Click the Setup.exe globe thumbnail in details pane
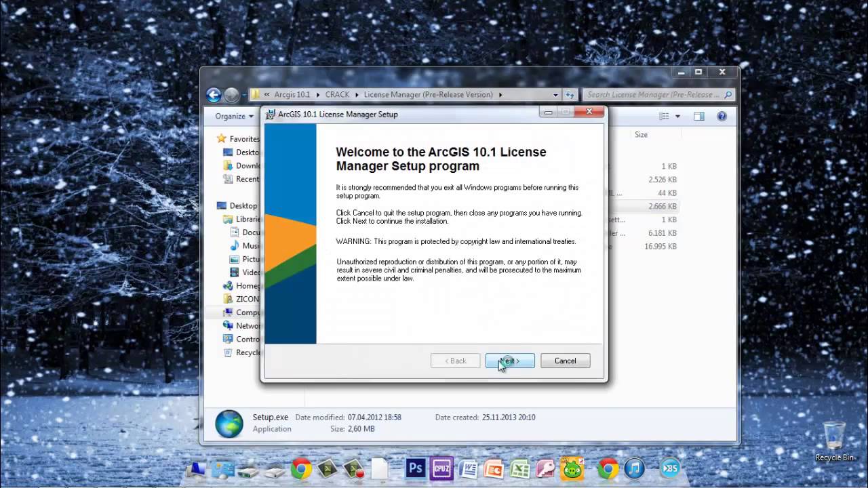868x488 pixels. point(229,424)
